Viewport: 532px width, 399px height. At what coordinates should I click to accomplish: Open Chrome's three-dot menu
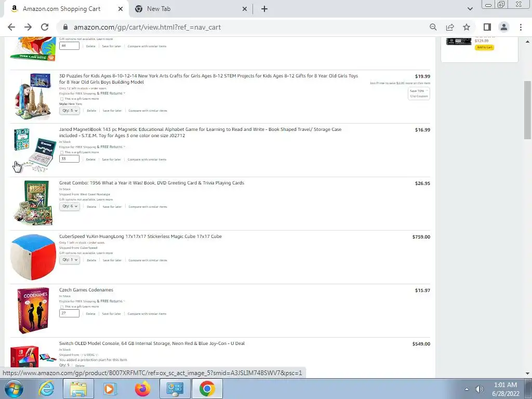pyautogui.click(x=521, y=27)
